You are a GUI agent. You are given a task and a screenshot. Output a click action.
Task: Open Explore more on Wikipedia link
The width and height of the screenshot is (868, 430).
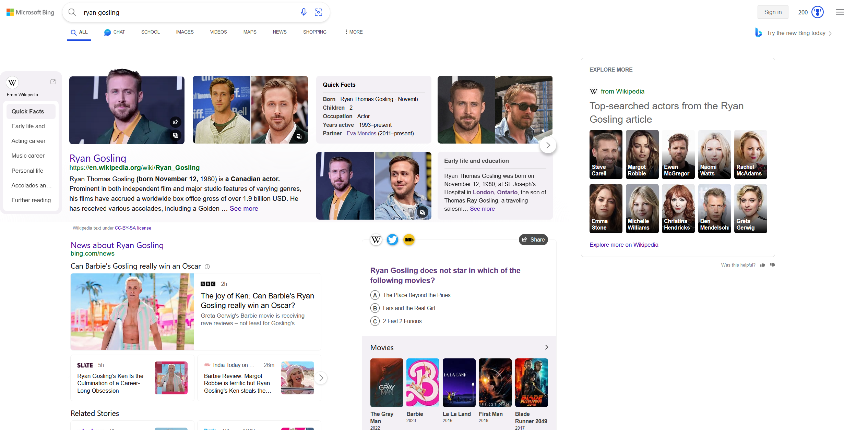click(x=623, y=245)
